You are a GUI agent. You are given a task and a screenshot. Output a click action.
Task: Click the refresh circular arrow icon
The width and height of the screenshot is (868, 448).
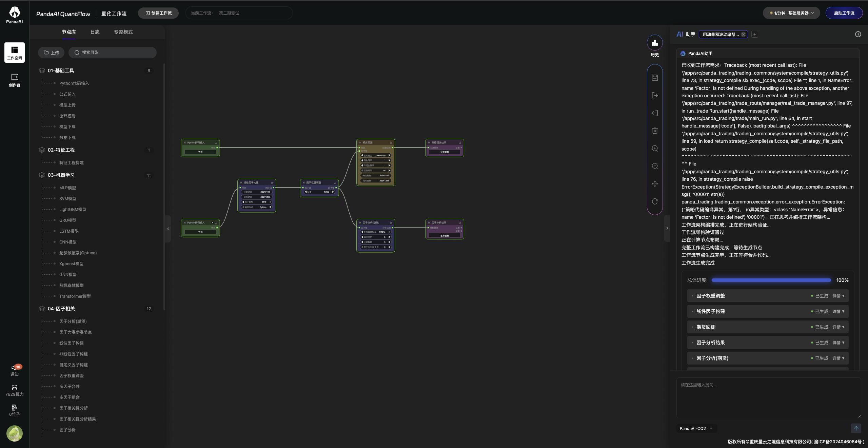click(x=655, y=201)
